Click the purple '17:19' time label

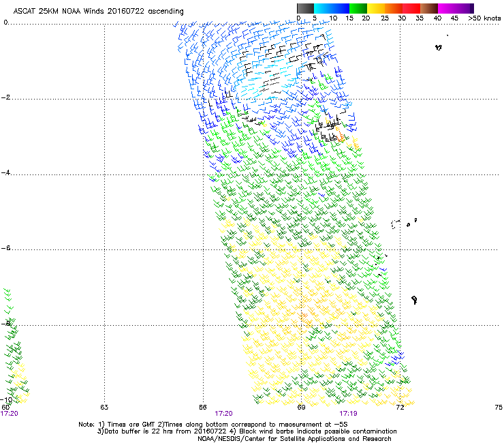pos(348,414)
